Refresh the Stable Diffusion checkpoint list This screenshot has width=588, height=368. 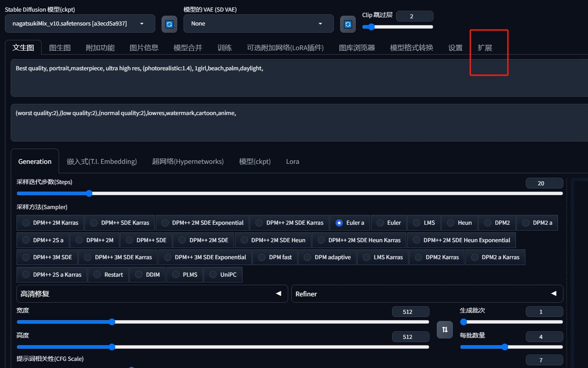[169, 24]
